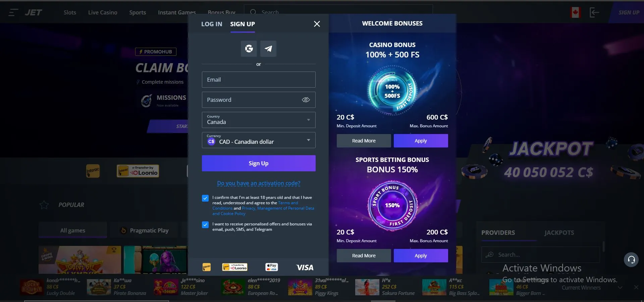The image size is (644, 302).
Task: Click the background Interac payment logo
Action: click(93, 171)
